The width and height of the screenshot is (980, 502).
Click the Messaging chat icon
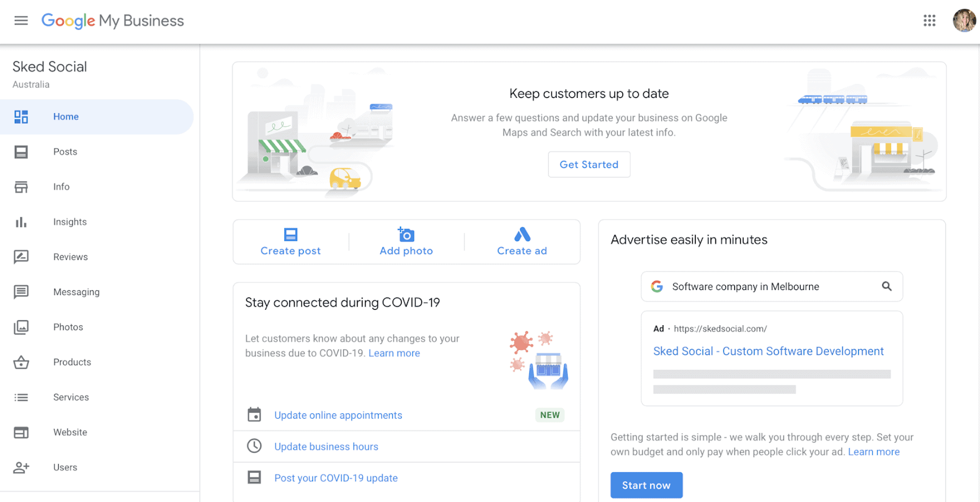click(21, 292)
